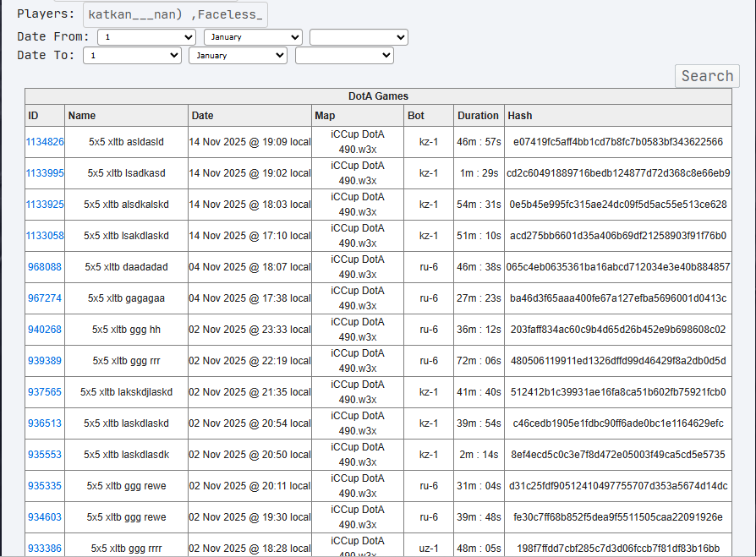Open game ID 934603 link
This screenshot has height=557, width=756.
click(x=45, y=517)
